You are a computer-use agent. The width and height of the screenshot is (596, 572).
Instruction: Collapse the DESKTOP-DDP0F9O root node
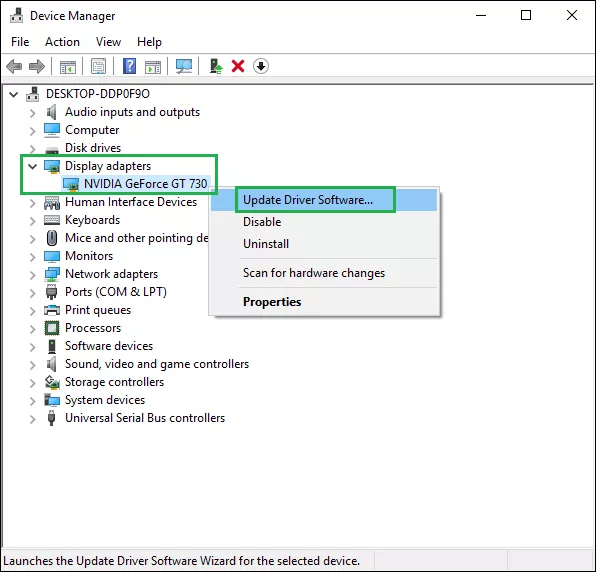tap(14, 94)
